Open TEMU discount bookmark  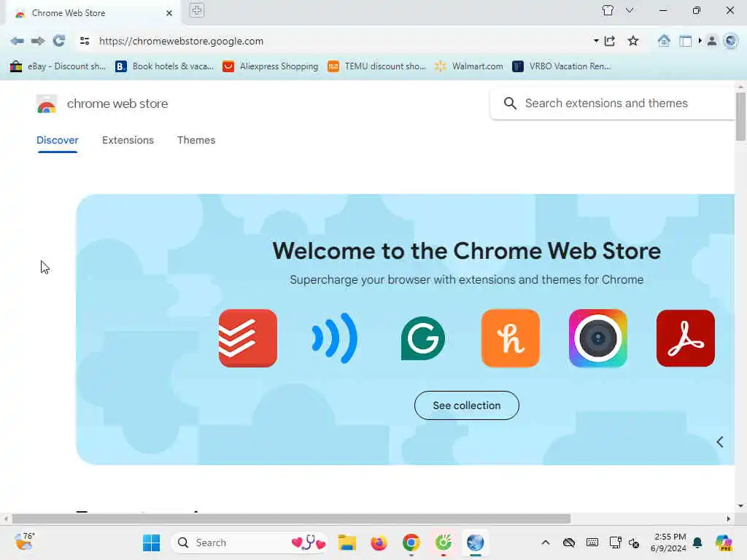[376, 66]
